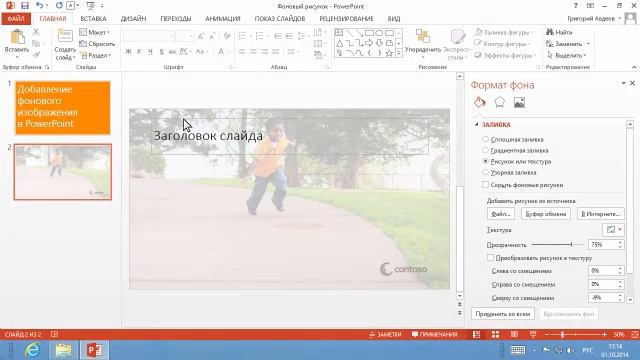Select Градиентная заливка radio button
This screenshot has height=360, width=640.
click(485, 150)
